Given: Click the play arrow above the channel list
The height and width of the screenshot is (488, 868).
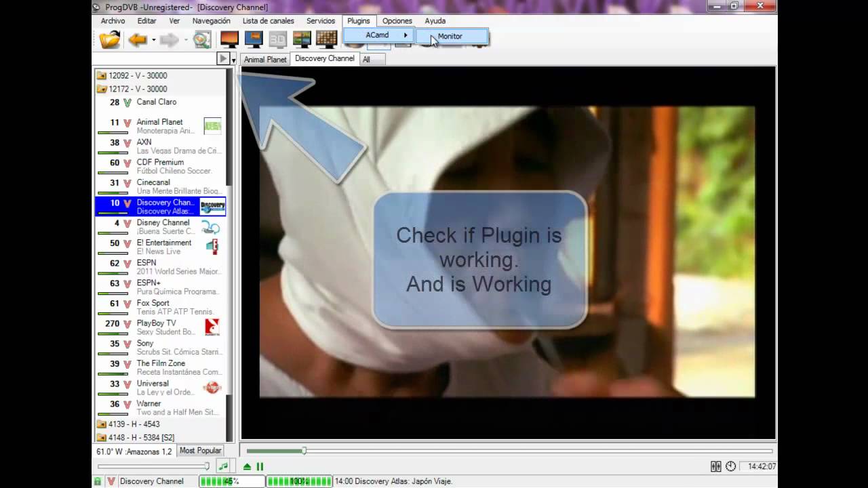Looking at the screenshot, I should click(222, 59).
